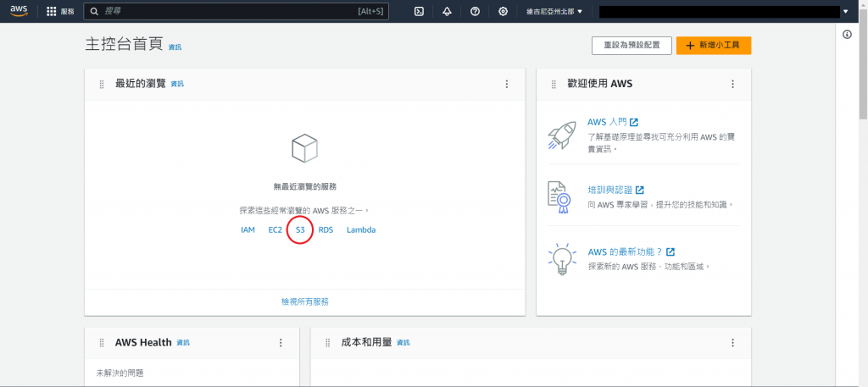Open the AWS Health widget options menu
The image size is (868, 387).
click(x=281, y=343)
